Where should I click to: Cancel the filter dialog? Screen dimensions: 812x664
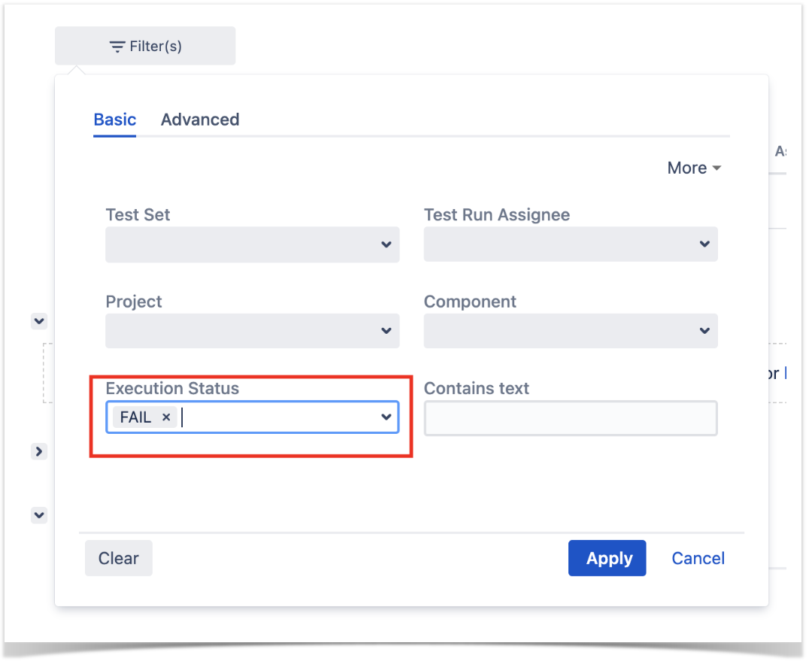(698, 558)
